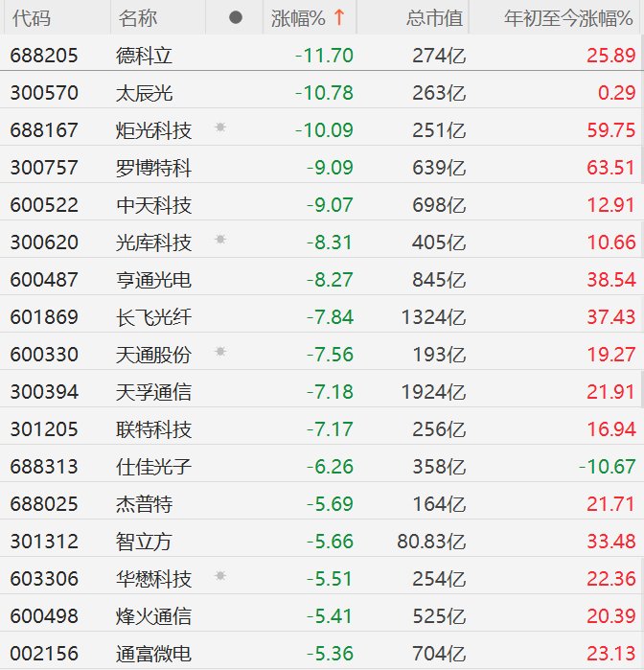Image resolution: width=644 pixels, height=670 pixels.
Task: Select stock code 603306
Action: coord(44,579)
